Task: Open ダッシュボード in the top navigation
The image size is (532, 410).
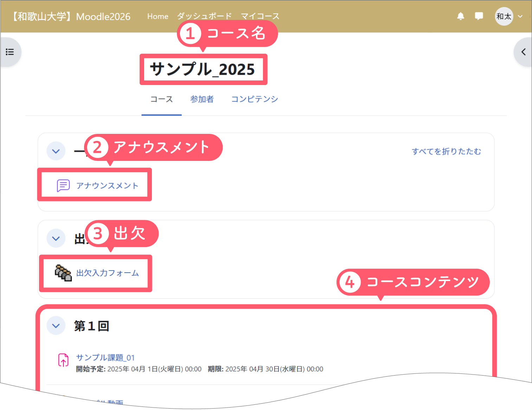Action: pos(204,17)
